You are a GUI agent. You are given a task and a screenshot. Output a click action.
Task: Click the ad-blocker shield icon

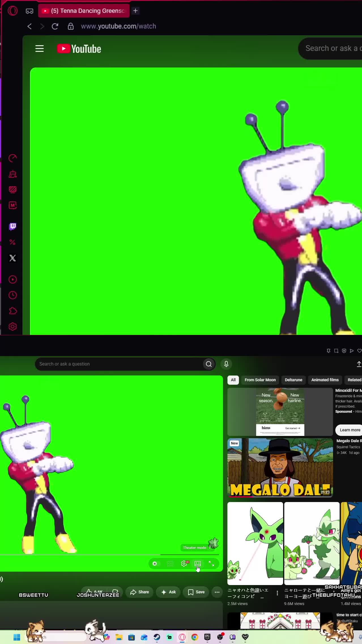tap(344, 351)
